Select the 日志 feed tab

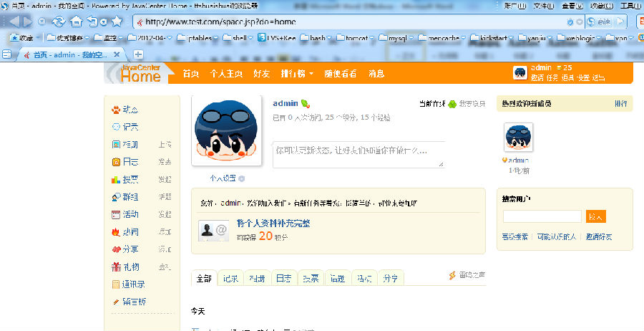click(284, 279)
